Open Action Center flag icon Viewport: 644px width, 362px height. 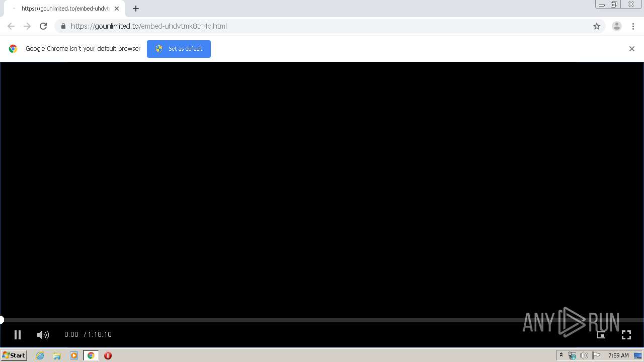(596, 355)
